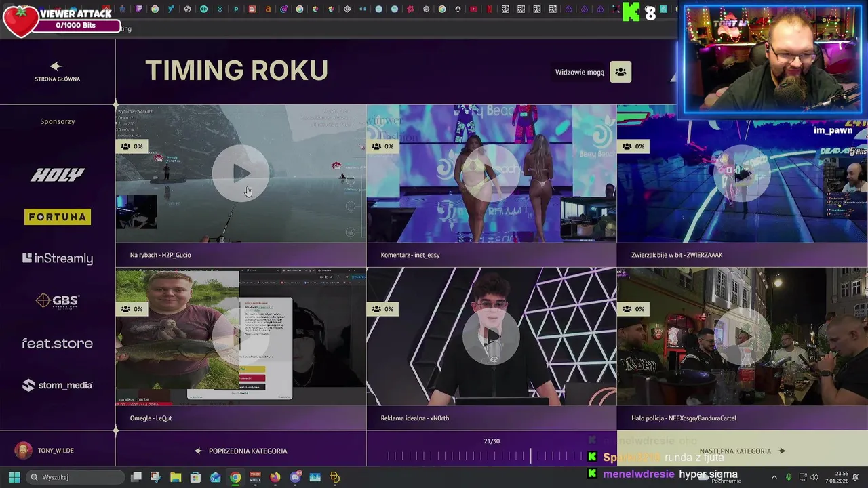Screen dimensions: 868x488
Task: Open Voicemeeter from the taskbar
Action: [x=255, y=477]
